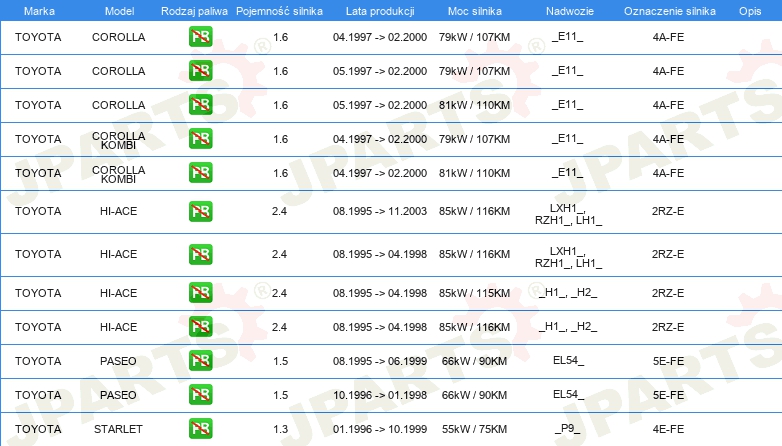Select COROLLA KOMBI model in 79kW row
782x446 pixels.
click(x=118, y=140)
